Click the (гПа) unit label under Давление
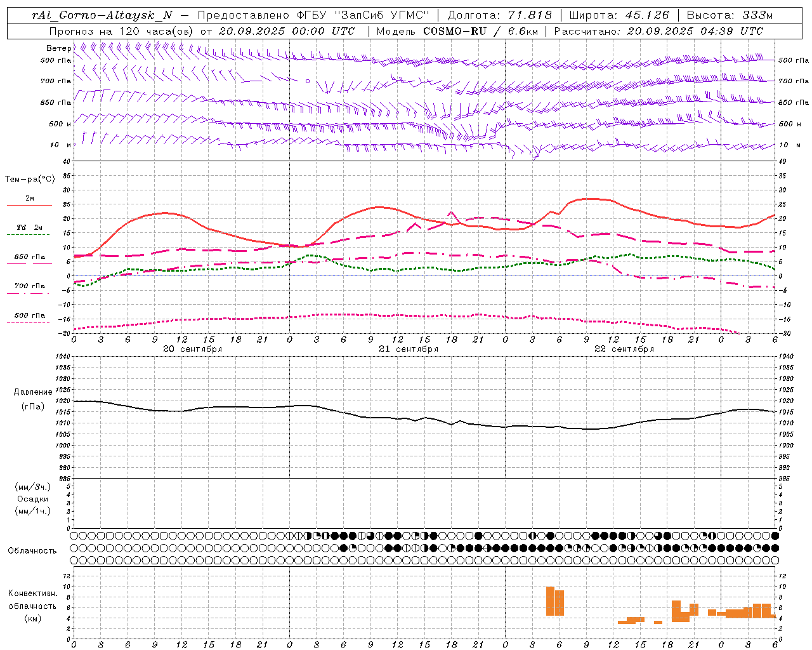 click(33, 406)
